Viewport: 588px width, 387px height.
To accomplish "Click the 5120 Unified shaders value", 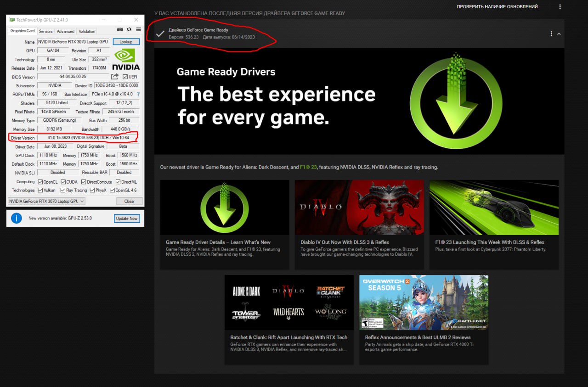I will pos(57,103).
